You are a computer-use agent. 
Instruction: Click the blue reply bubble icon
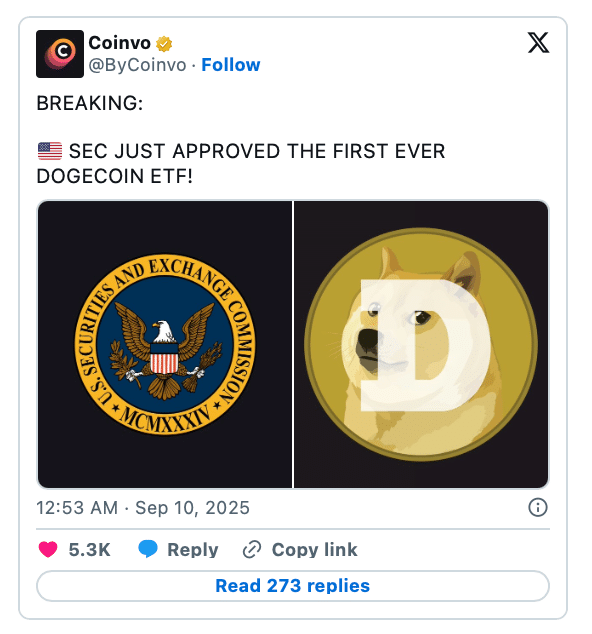148,549
